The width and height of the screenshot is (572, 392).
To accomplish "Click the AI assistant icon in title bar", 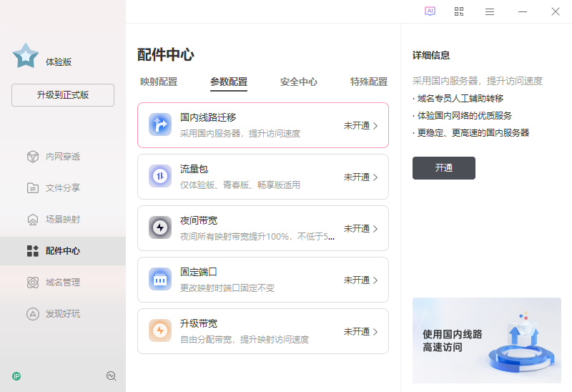I will 430,11.
